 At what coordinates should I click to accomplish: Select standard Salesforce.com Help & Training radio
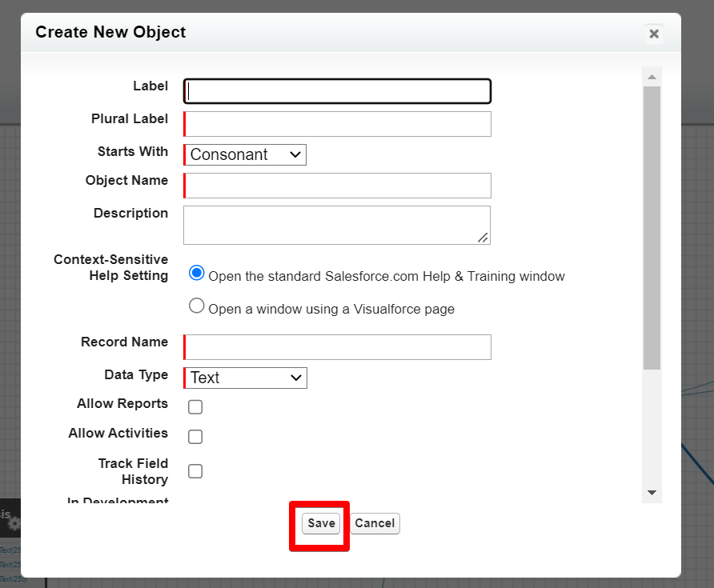click(197, 273)
